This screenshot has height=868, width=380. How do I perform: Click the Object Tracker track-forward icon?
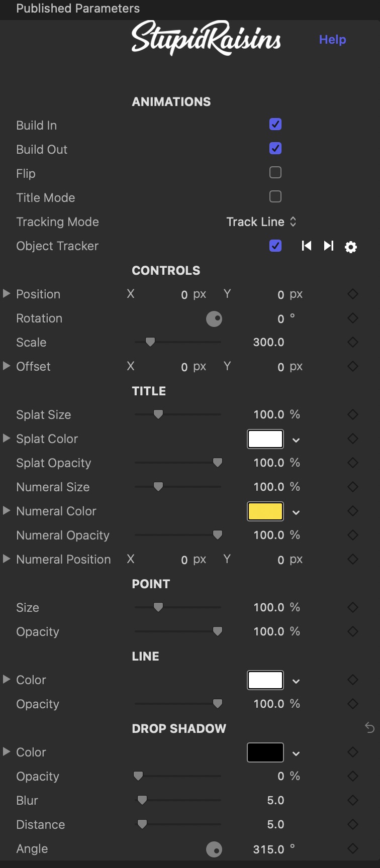pyautogui.click(x=329, y=246)
